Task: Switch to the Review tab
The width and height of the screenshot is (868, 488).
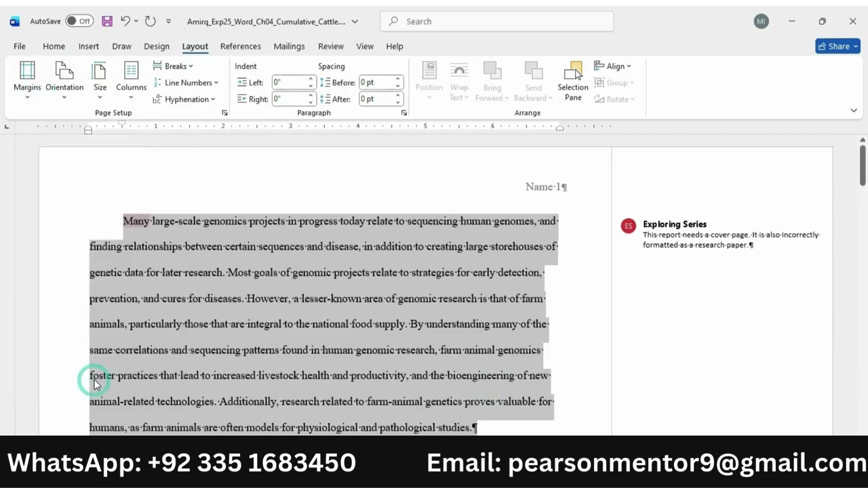Action: (331, 46)
